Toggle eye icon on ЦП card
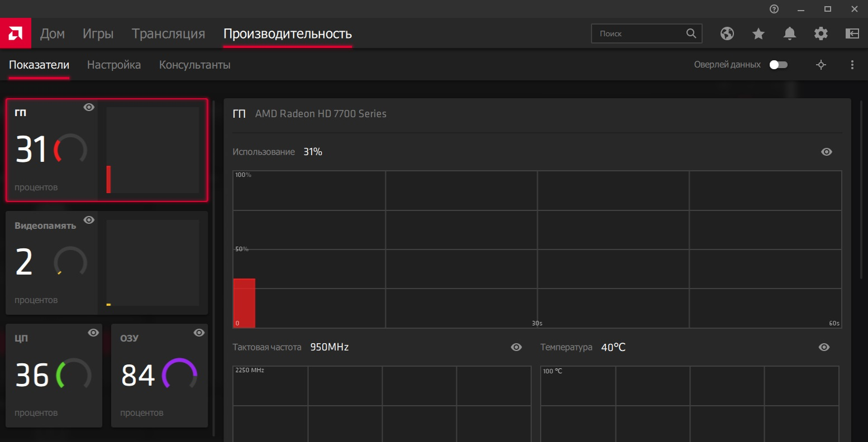Screen dimensions: 868x442 point(93,333)
